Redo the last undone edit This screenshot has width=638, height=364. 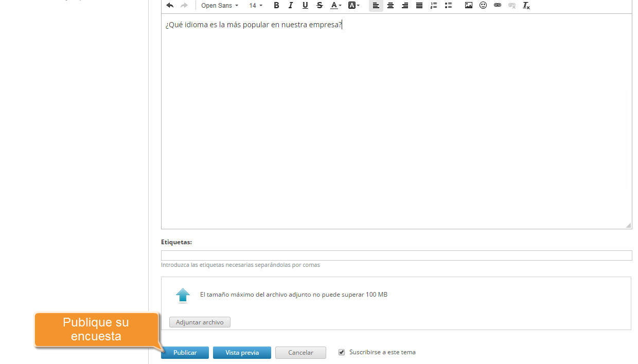coord(184,5)
